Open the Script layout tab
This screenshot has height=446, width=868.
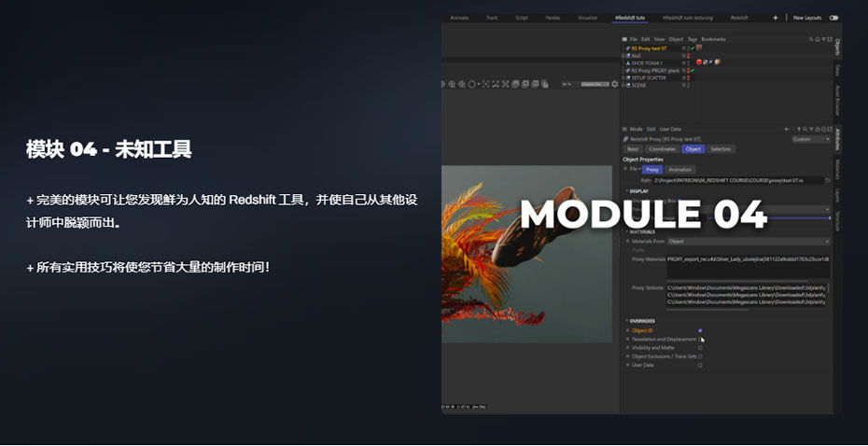[x=522, y=18]
